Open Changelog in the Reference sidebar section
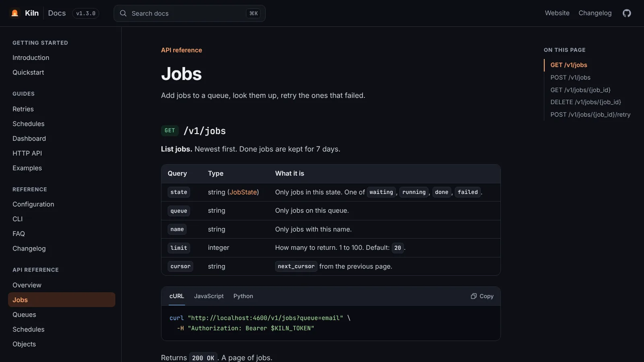 (29, 249)
